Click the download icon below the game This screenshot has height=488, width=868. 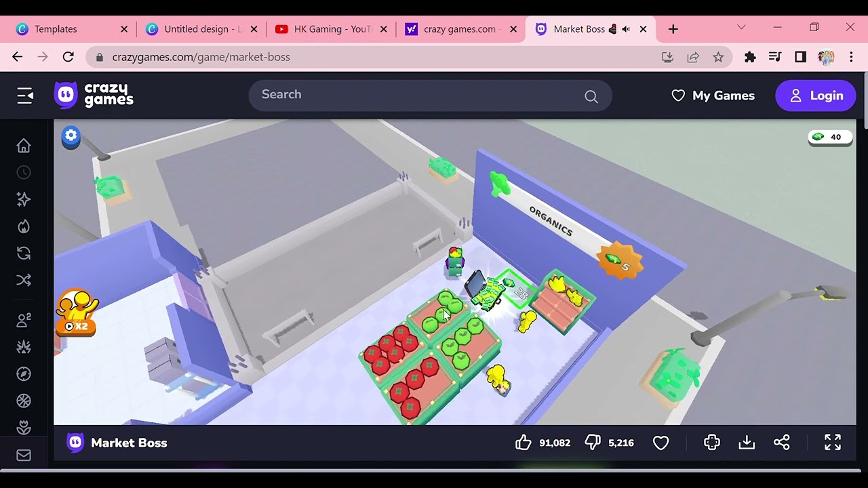coord(747,443)
